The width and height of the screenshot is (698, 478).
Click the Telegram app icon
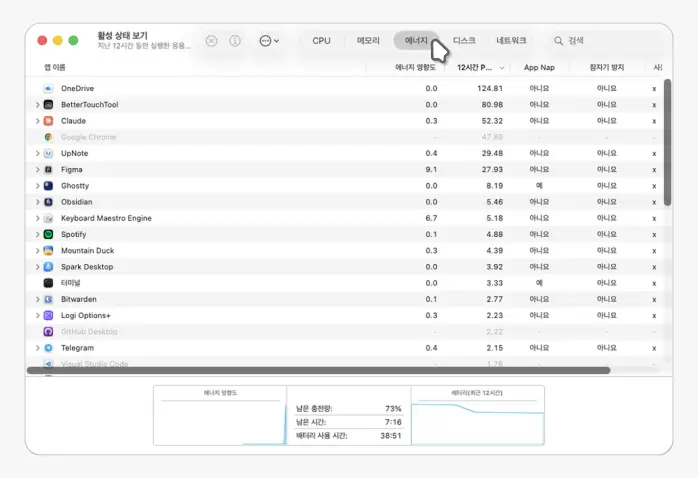click(48, 348)
